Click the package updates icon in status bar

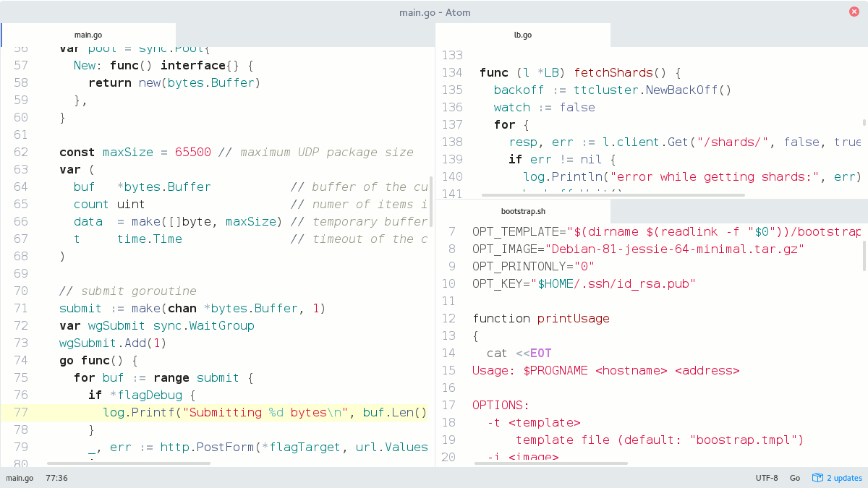click(817, 478)
